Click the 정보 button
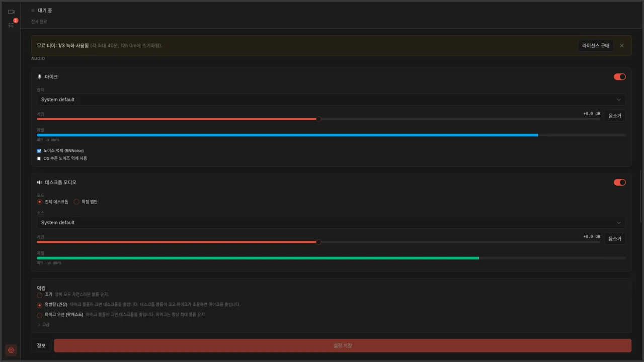This screenshot has height=362, width=644. coord(41,345)
